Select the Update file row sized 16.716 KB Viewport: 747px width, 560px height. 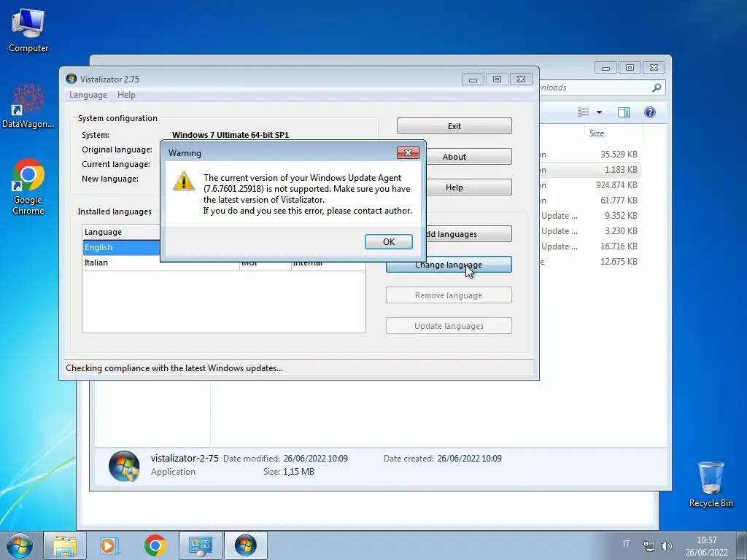click(589, 246)
